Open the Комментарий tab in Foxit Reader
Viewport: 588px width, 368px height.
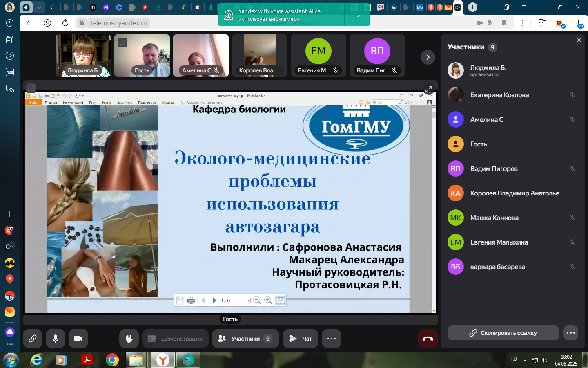point(73,103)
